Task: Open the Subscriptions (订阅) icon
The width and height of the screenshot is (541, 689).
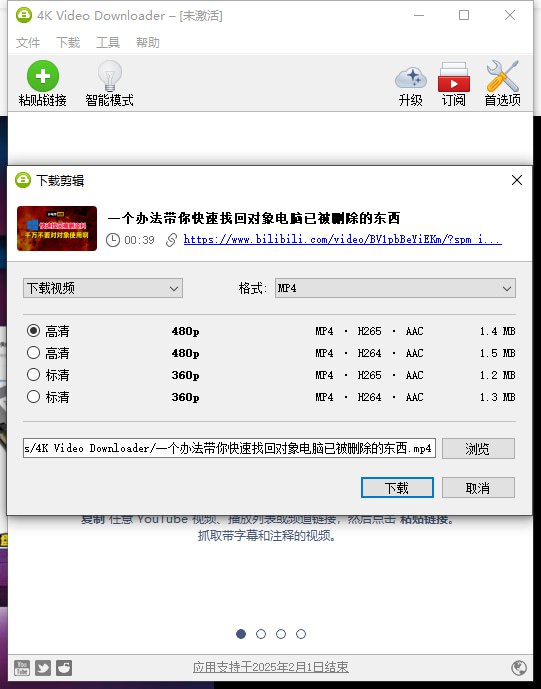Action: (454, 76)
